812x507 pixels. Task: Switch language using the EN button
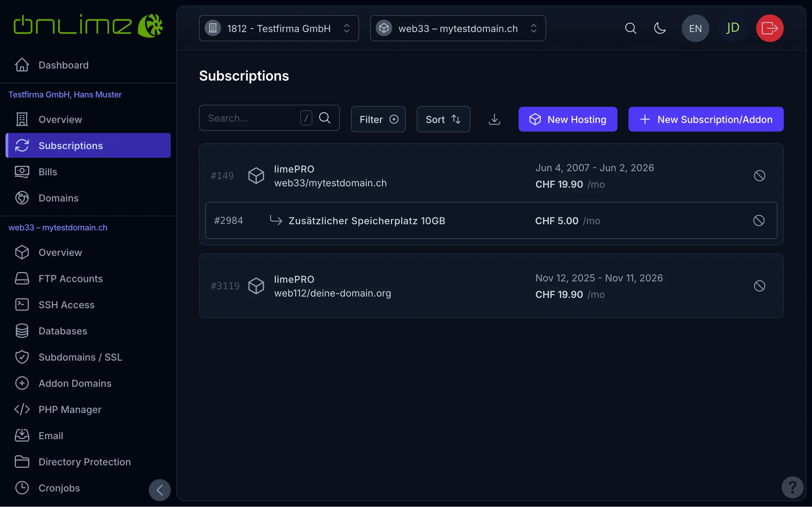[x=695, y=28]
